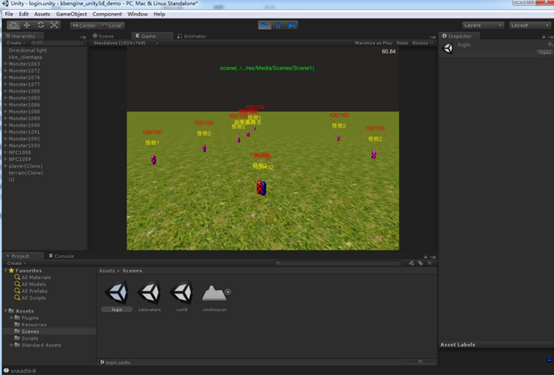The width and height of the screenshot is (554, 375).
Task: Select the Rotate tool in the toolbar
Action: point(41,25)
